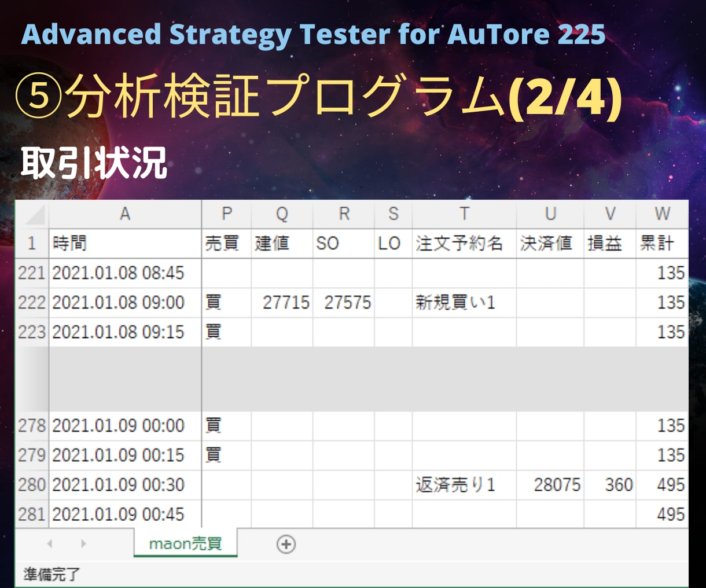
Task: Select column R header
Action: click(x=344, y=215)
